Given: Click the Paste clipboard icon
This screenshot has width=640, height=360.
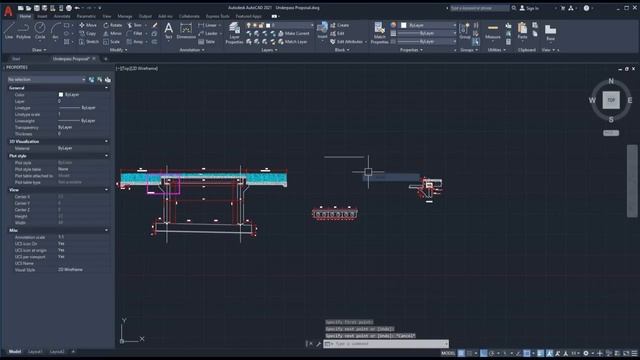Looking at the screenshot, I should (x=522, y=31).
